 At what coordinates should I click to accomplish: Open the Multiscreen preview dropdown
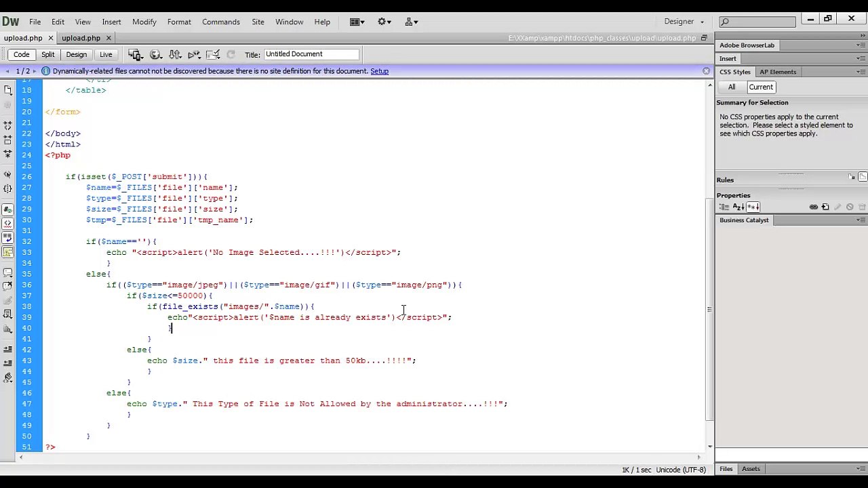tap(135, 54)
